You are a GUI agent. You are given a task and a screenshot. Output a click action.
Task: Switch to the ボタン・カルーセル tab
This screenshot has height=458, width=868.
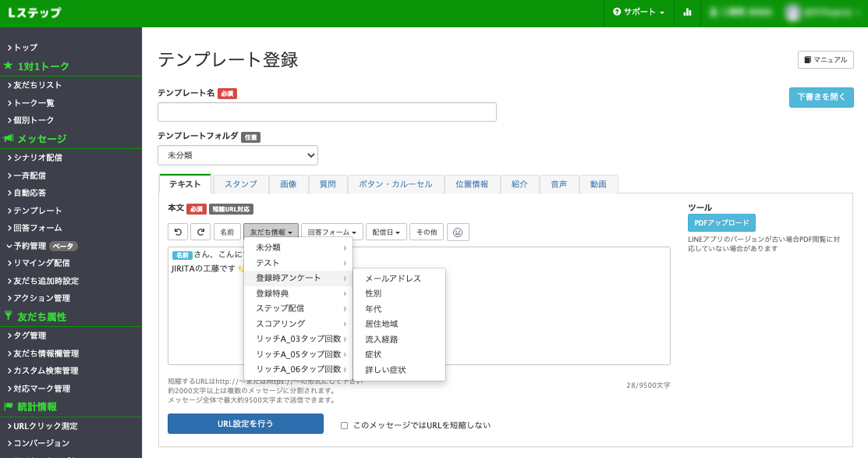coord(395,184)
